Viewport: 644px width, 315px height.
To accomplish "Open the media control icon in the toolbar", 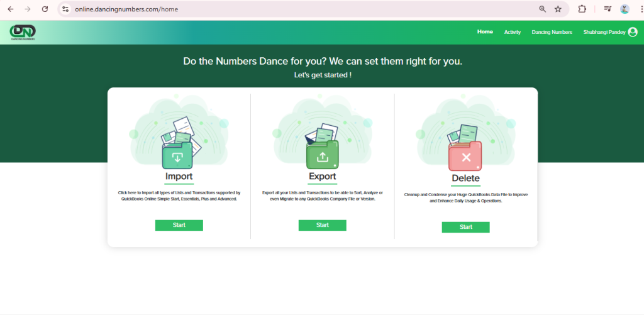I will 608,9.
